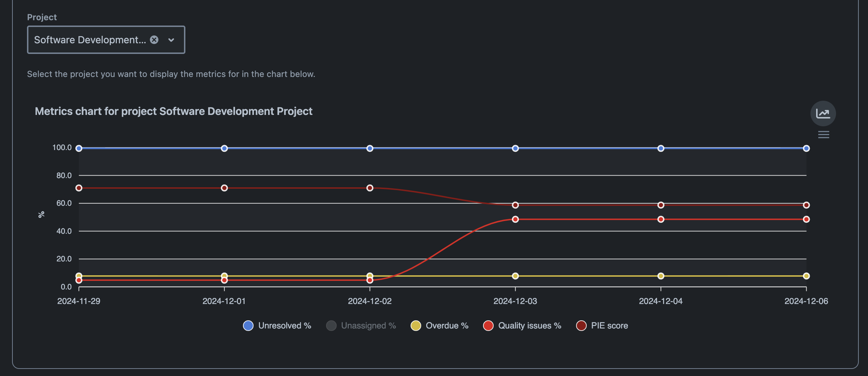This screenshot has width=868, height=376.
Task: Open the chart hamburger context menu
Action: coord(824,135)
